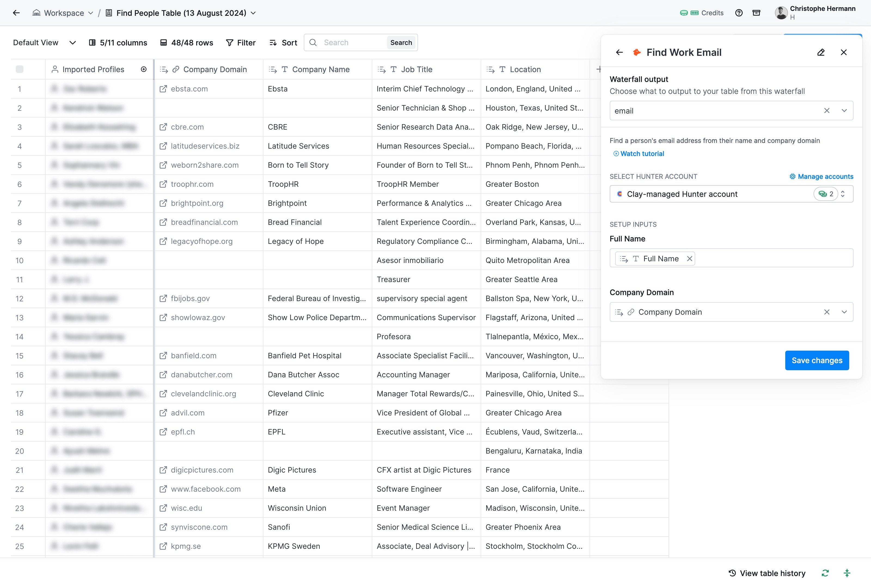Open the Clay-managed Hunter account selector
Image resolution: width=871 pixels, height=588 pixels.
[731, 194]
